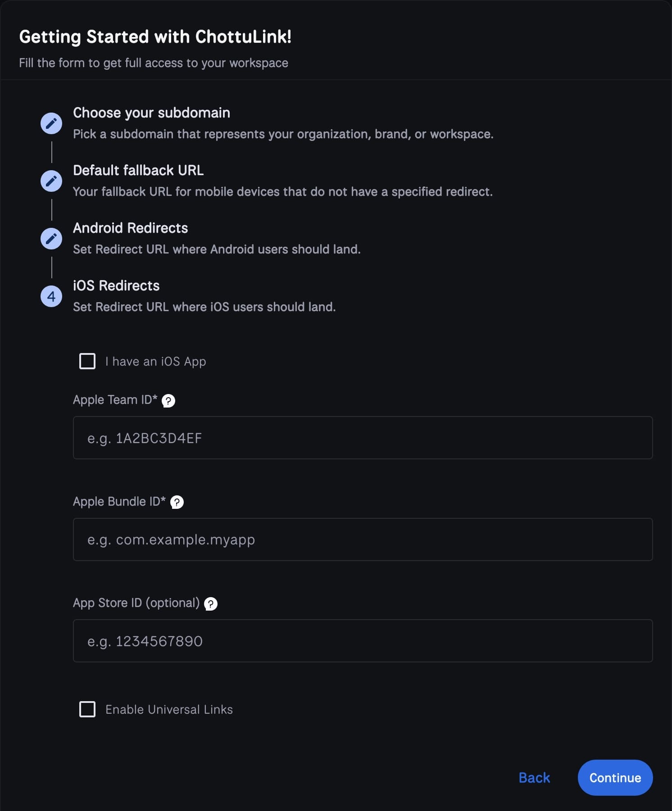Focus the App Store ID input field
Viewport: 672px width, 811px height.
pos(363,641)
